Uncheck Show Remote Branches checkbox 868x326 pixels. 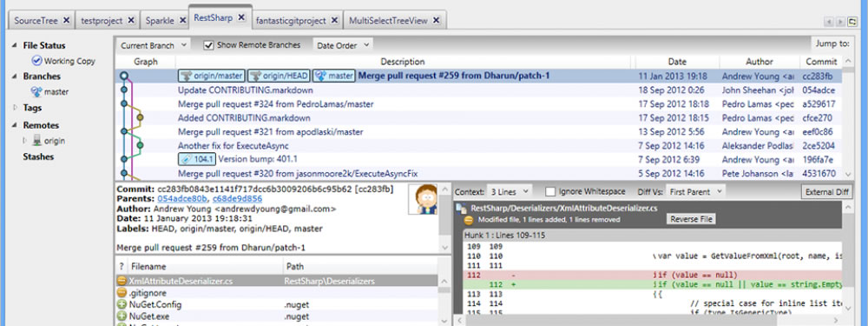pyautogui.click(x=208, y=45)
